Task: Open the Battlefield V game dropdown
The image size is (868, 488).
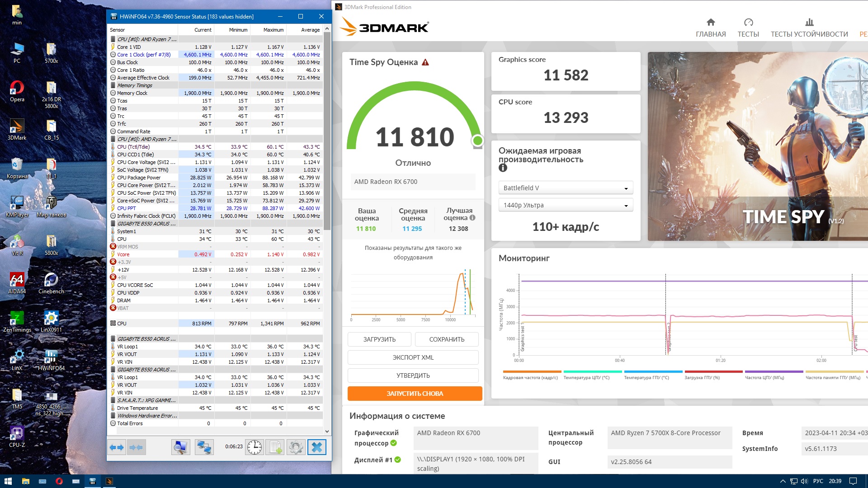Action: coord(565,188)
